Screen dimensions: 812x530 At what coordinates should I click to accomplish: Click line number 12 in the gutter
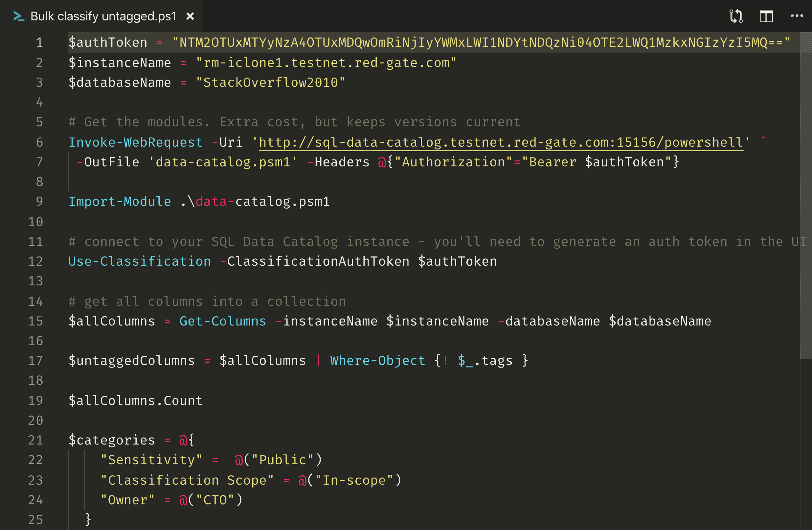point(36,261)
